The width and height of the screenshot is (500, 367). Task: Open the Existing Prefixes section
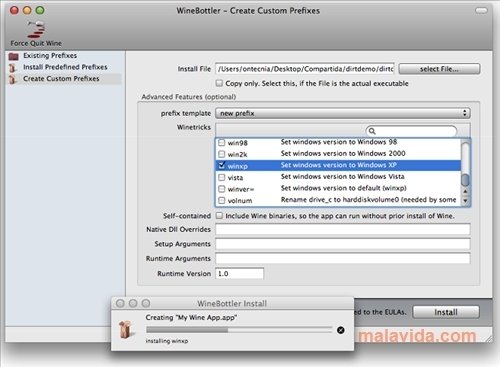coord(50,56)
